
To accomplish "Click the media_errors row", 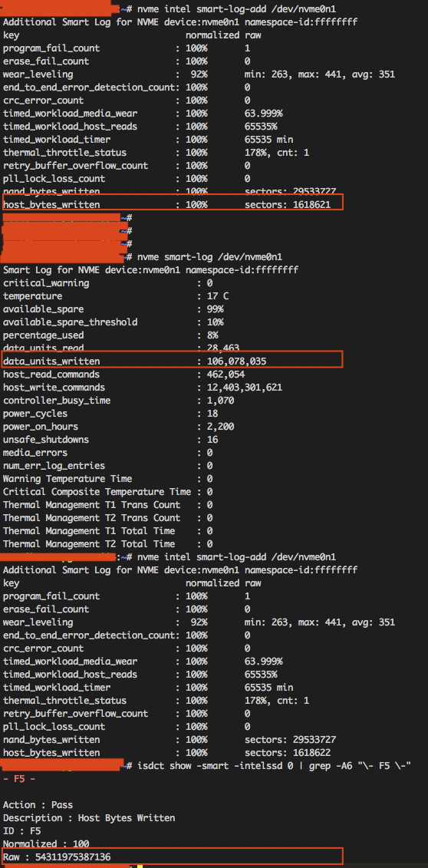I will (x=108, y=453).
